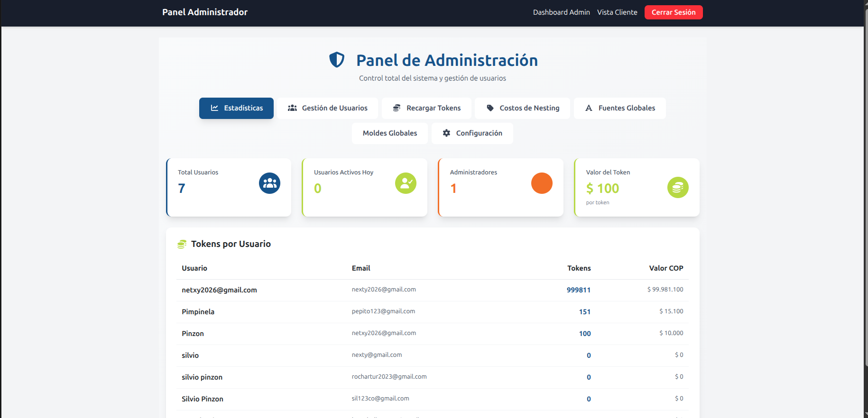
Task: Open the Gestión de Usuarios tab
Action: (328, 108)
